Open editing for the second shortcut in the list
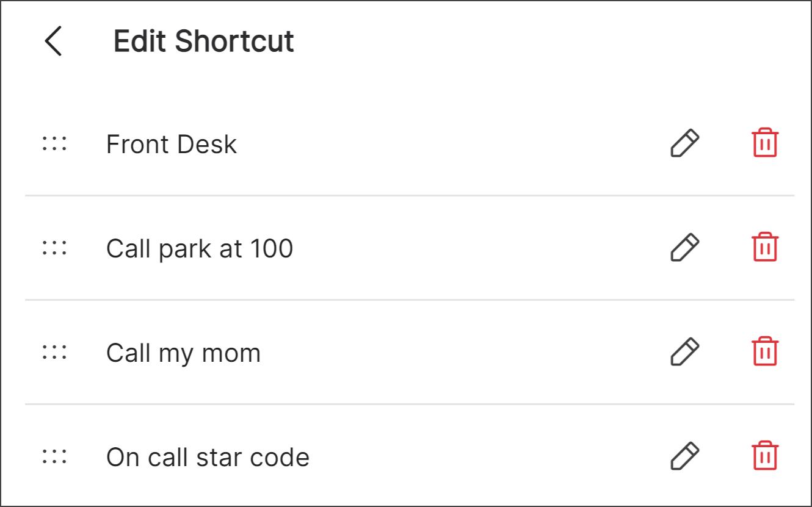Viewport: 812px width, 507px height. pos(684,247)
